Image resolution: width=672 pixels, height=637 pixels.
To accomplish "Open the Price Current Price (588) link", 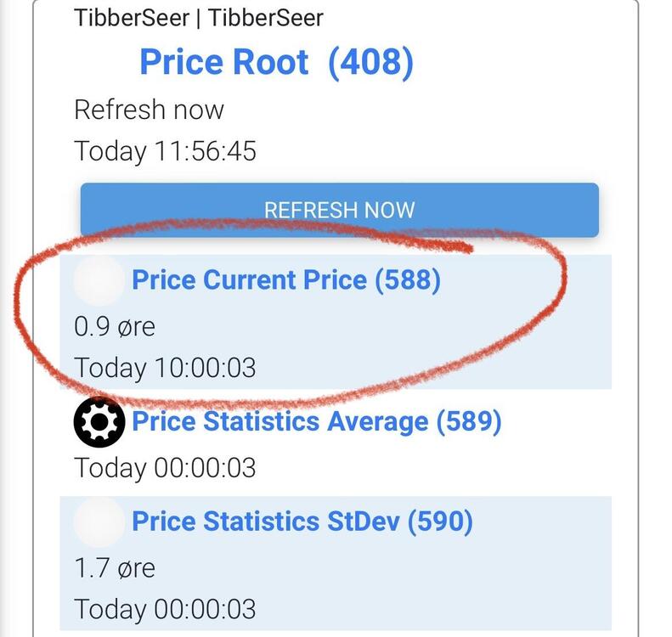I will (286, 280).
